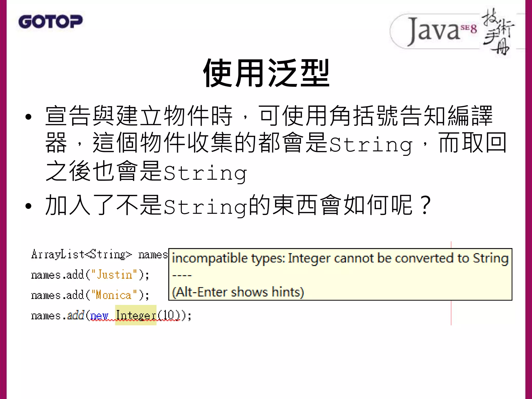
Task: Click the GOTOP logo
Action: click(x=50, y=21)
